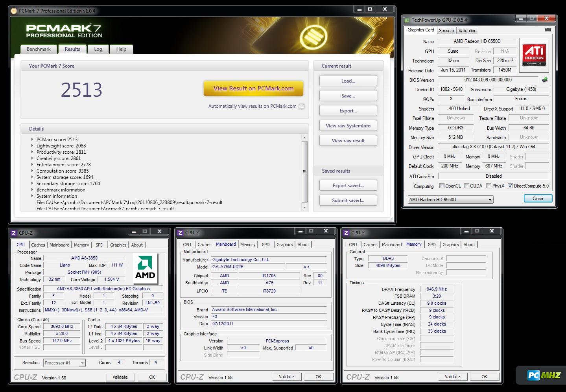Click the Save... result button
The width and height of the screenshot is (566, 392).
[348, 96]
